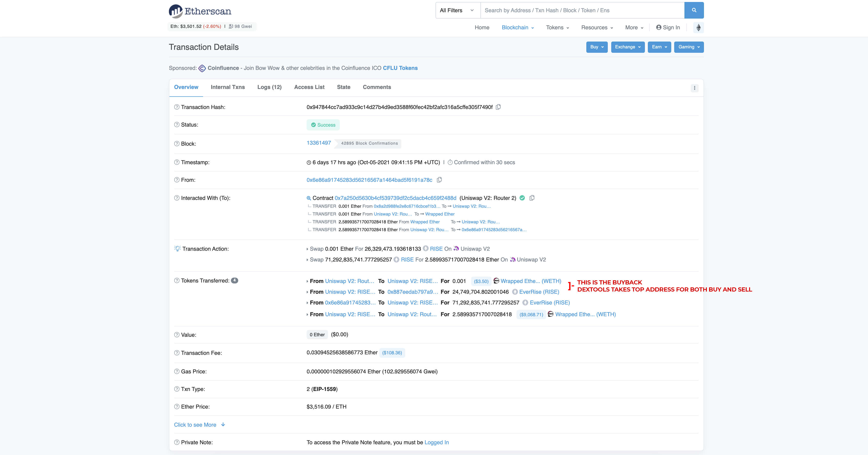This screenshot has width=868, height=455.
Task: Click help icon beside Transaction Fee
Action: (x=176, y=353)
